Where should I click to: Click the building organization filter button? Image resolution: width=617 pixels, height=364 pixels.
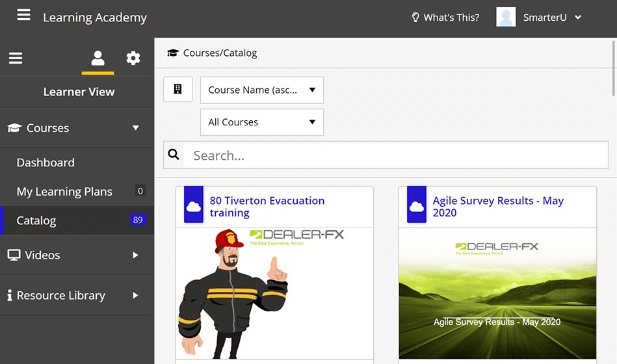tap(178, 89)
